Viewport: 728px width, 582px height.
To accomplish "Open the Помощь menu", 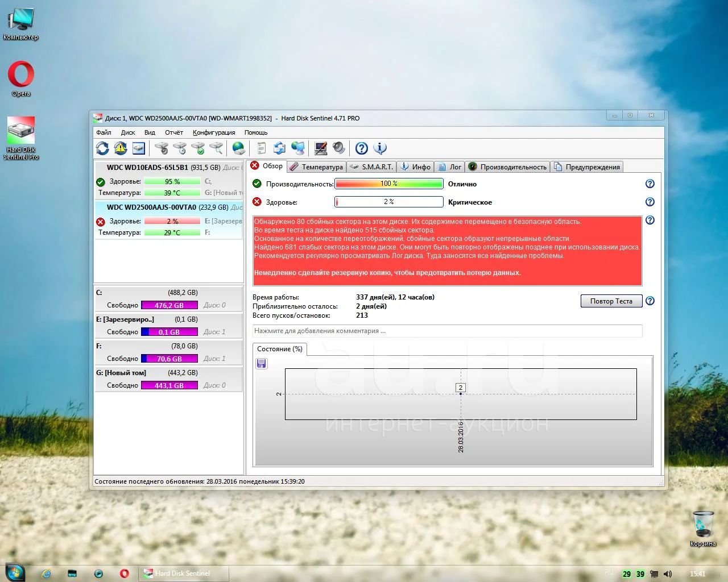I will 256,132.
